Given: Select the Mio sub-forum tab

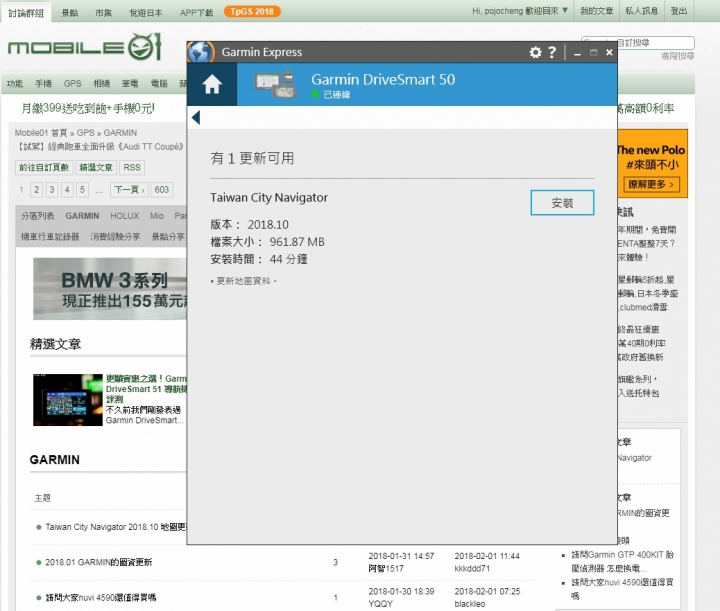Looking at the screenshot, I should click(157, 216).
